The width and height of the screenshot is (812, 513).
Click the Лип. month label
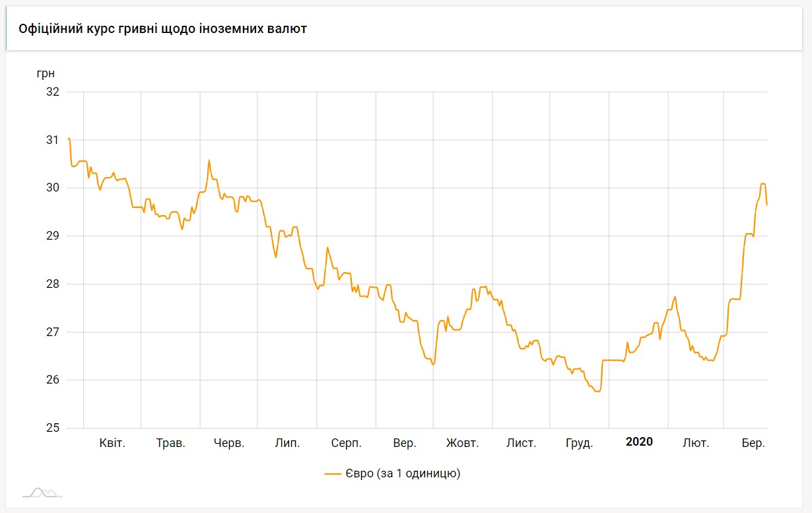point(287,443)
